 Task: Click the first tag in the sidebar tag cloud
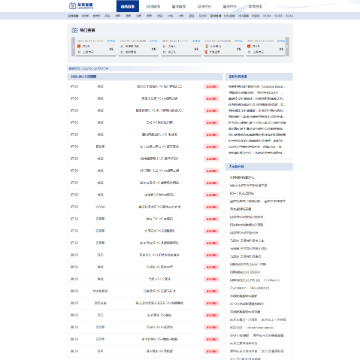coord(242,177)
